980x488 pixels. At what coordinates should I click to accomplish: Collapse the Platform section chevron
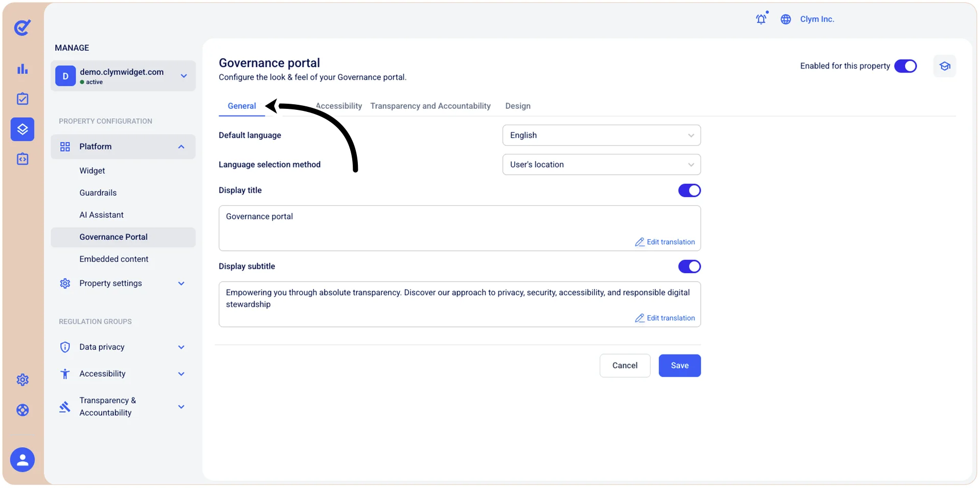click(181, 147)
